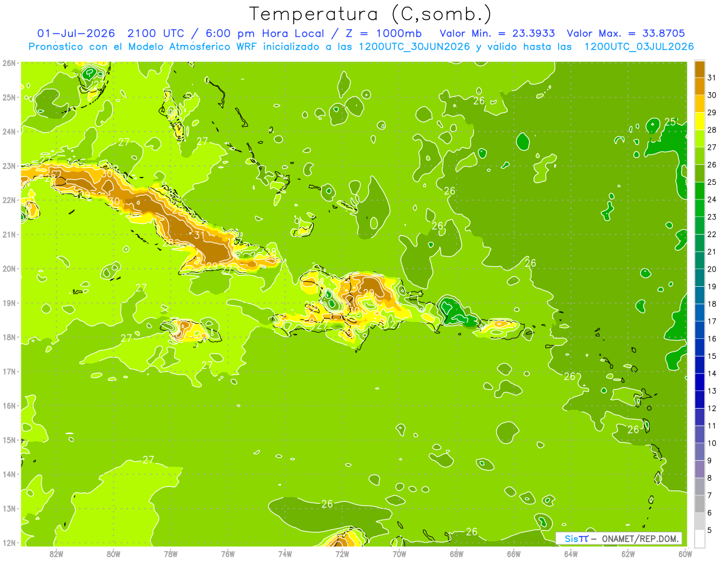728x562 pixels.
Task: Click the legend label "13" beside the color bar
Action: [712, 391]
